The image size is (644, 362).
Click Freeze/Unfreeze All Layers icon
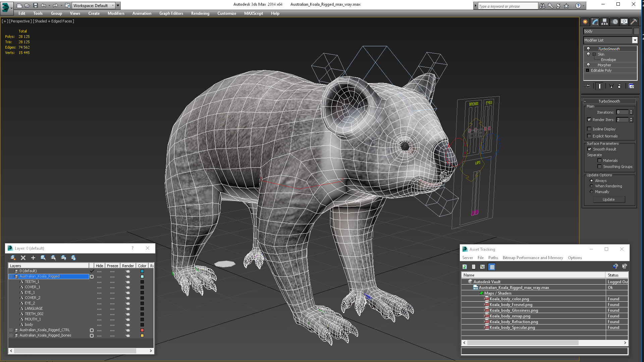click(73, 258)
